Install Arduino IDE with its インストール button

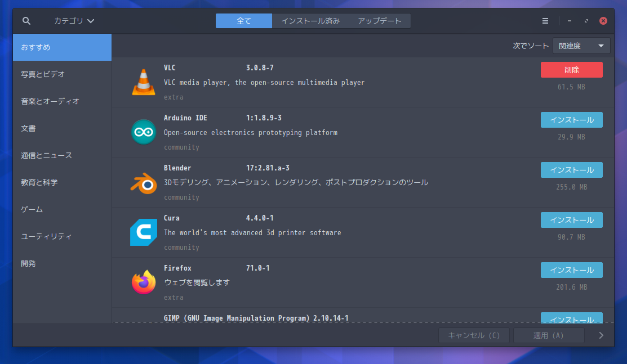pyautogui.click(x=571, y=120)
